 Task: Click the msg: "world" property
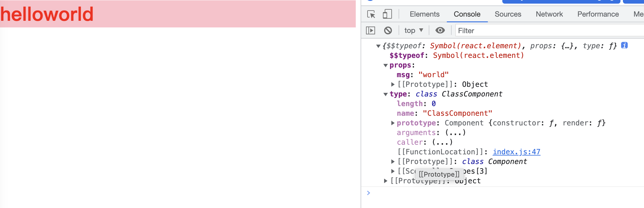(x=422, y=75)
